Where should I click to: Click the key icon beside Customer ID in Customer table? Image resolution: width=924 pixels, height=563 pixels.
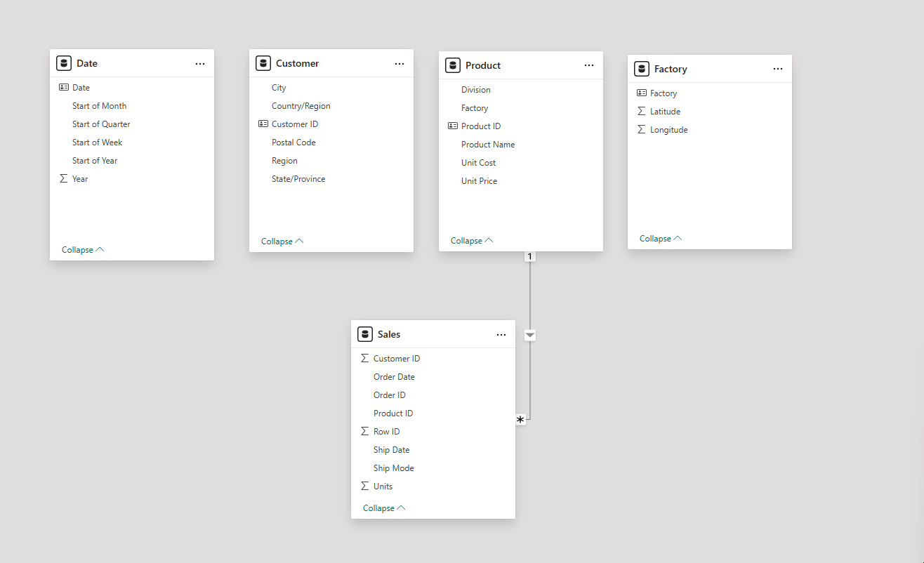(263, 124)
